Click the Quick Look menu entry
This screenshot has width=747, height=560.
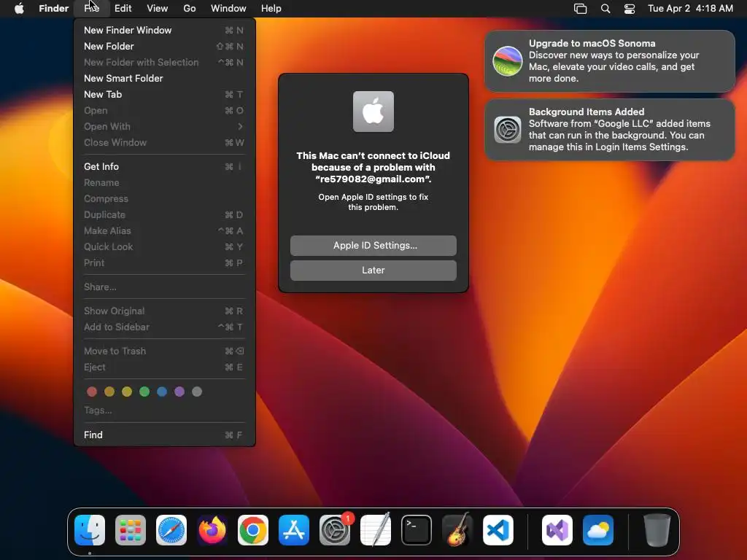click(x=164, y=246)
